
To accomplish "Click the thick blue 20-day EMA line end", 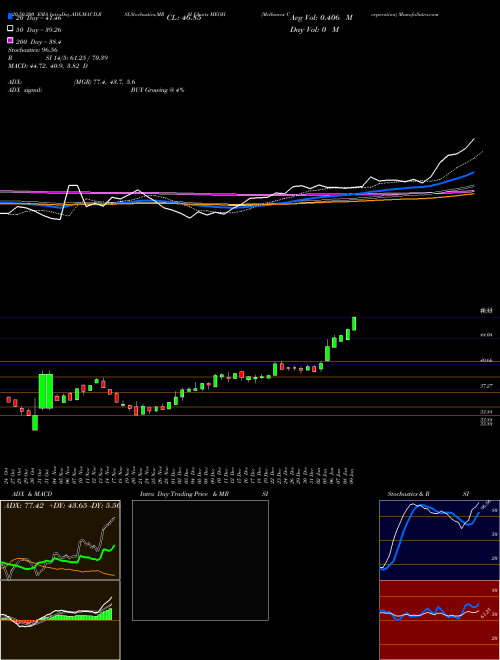I will click(x=472, y=173).
